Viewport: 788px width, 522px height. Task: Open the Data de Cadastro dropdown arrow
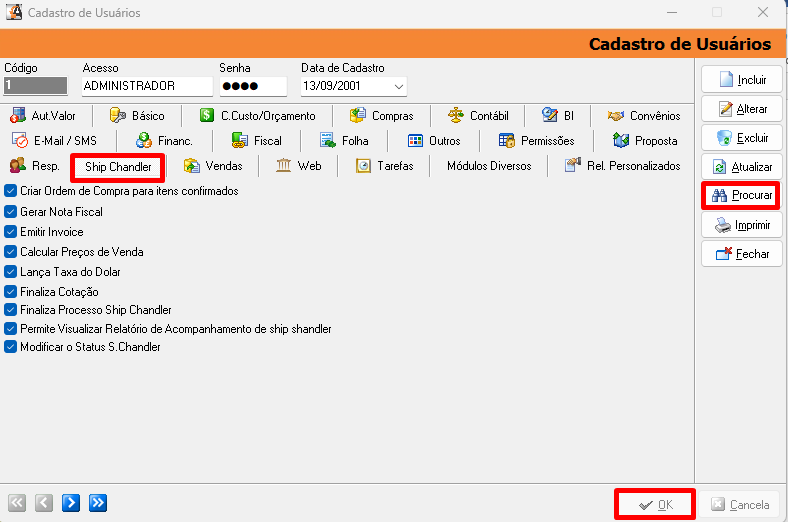pos(399,86)
